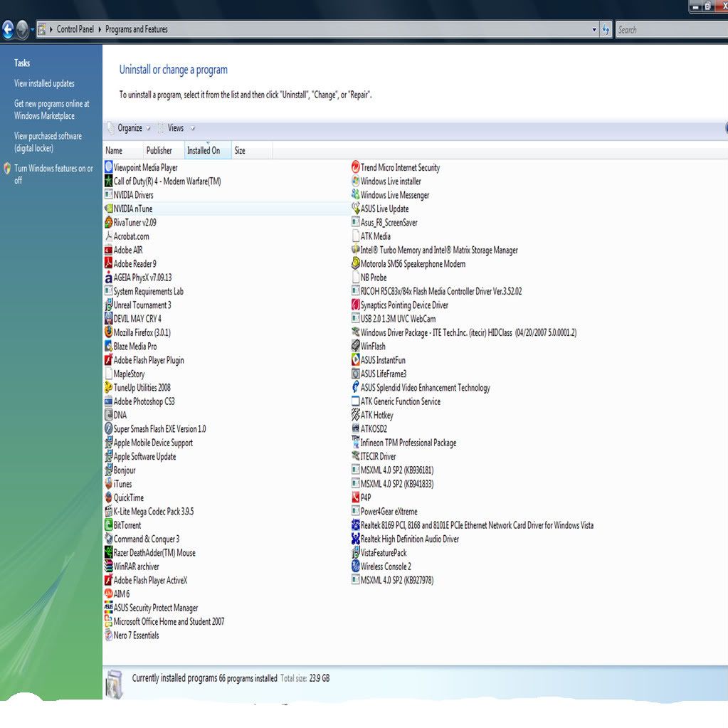This screenshot has width=728, height=728.
Task: Select the Wireless Console 2 icon
Action: tap(356, 566)
